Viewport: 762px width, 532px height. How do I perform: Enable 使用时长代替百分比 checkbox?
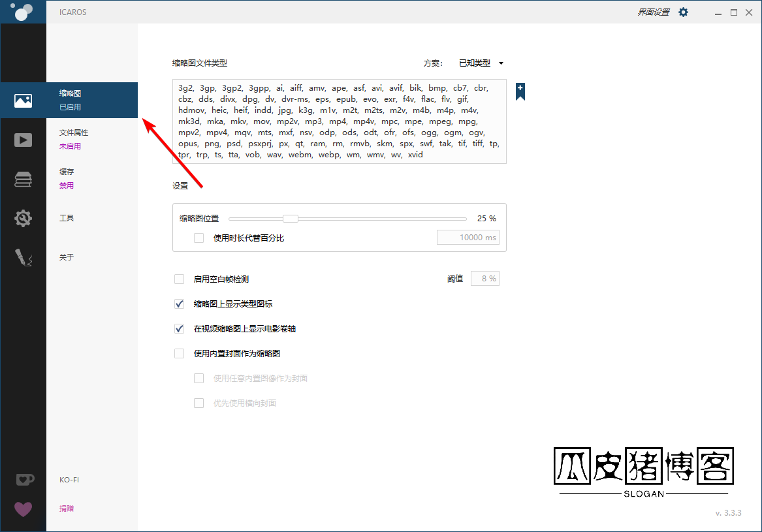point(199,238)
